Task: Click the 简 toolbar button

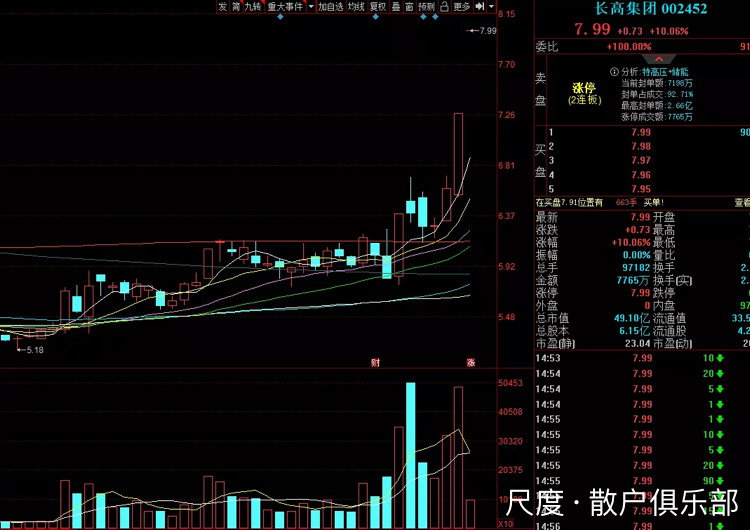Action: pyautogui.click(x=236, y=6)
